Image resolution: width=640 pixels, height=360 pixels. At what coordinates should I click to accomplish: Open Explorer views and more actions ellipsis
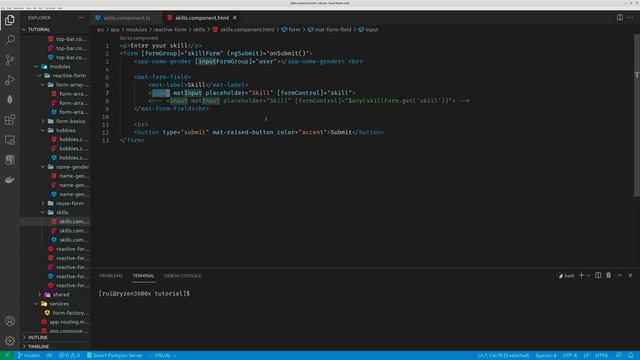coord(80,18)
